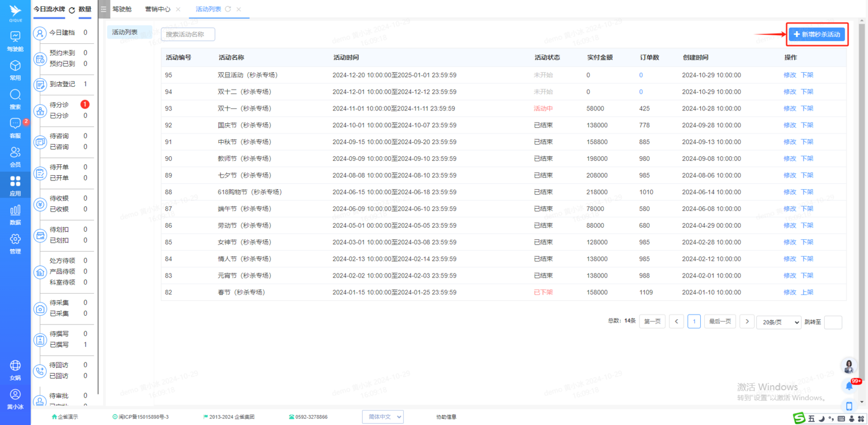This screenshot has width=868, height=425.
Task: Click the refresh icon next to 活动列表 tab
Action: 227,9
